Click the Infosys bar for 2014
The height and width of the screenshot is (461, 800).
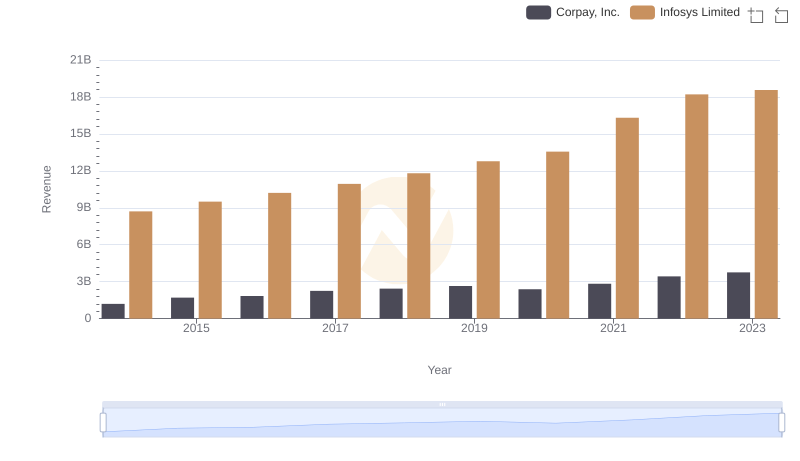(x=140, y=265)
